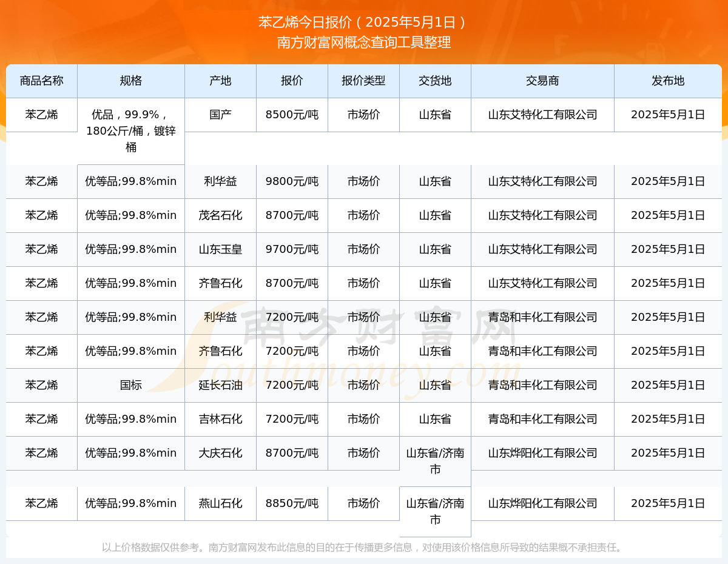Click 青岛和丰化工有限公司 in the 吉林石化 row
Image resolution: width=728 pixels, height=564 pixels.
pos(542,419)
